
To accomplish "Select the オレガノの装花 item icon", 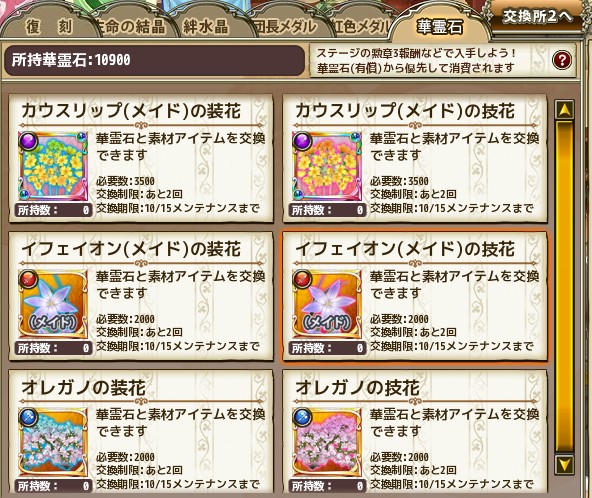I will click(x=53, y=442).
